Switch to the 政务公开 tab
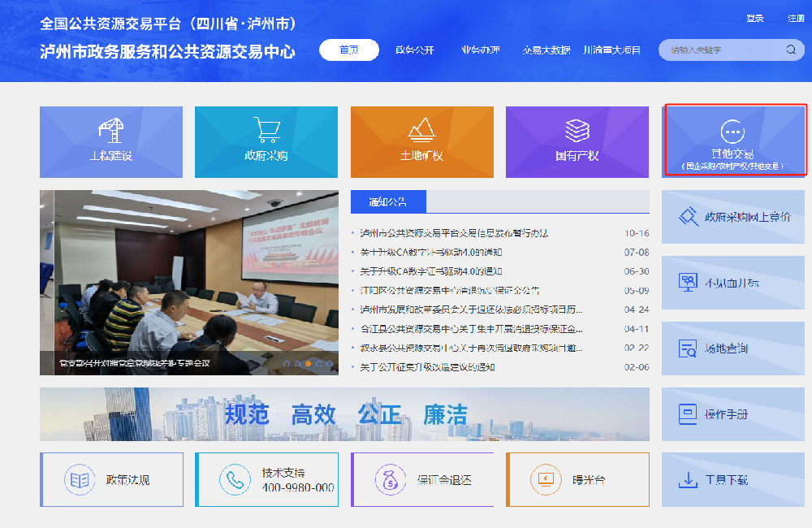Screen dimensions: 812x528 tap(417, 50)
